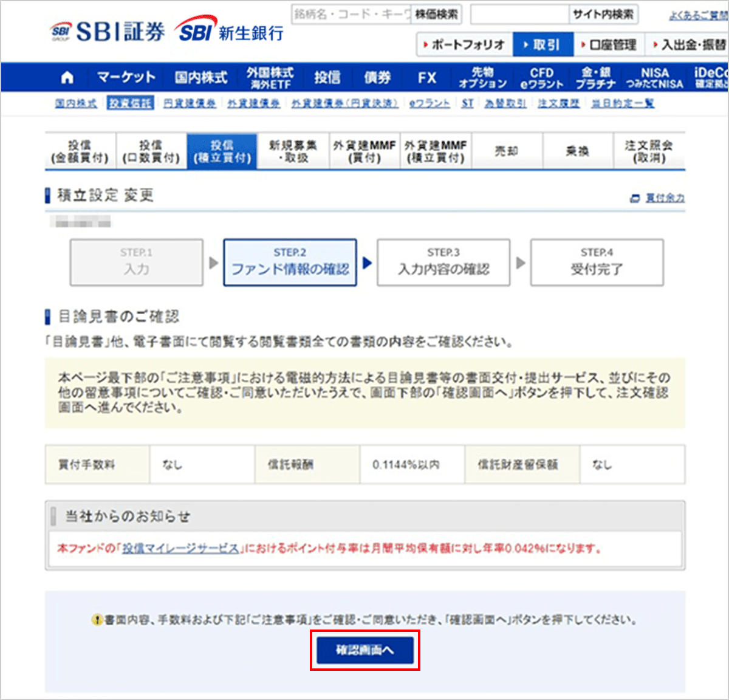Switch to 外貨建MMF(買付) tab
Viewport: 729px width, 700px height.
364,151
